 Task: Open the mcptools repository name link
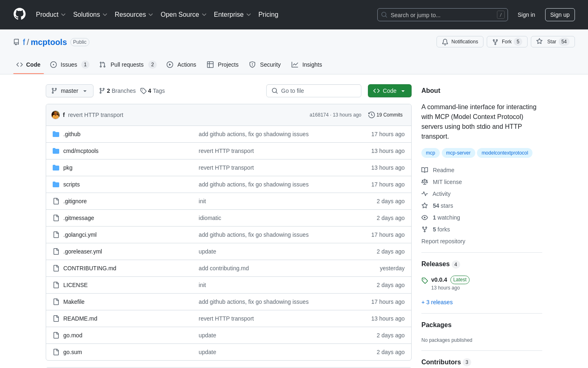pyautogui.click(x=49, y=42)
